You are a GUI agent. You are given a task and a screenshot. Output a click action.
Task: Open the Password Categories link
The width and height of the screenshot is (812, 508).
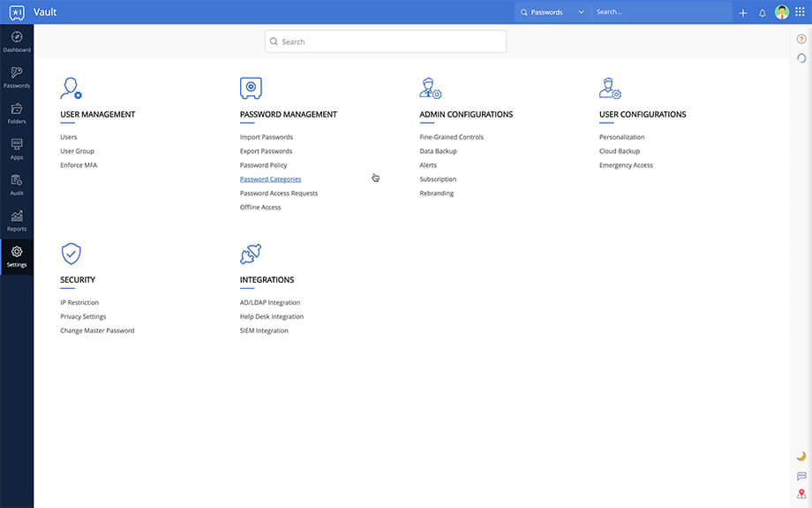tap(270, 179)
